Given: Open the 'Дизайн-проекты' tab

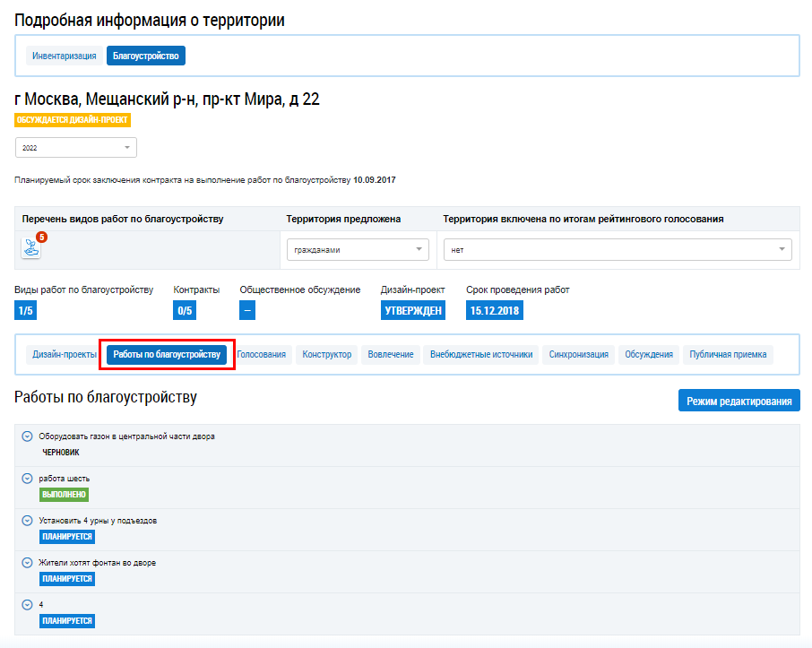Looking at the screenshot, I should pyautogui.click(x=65, y=355).
